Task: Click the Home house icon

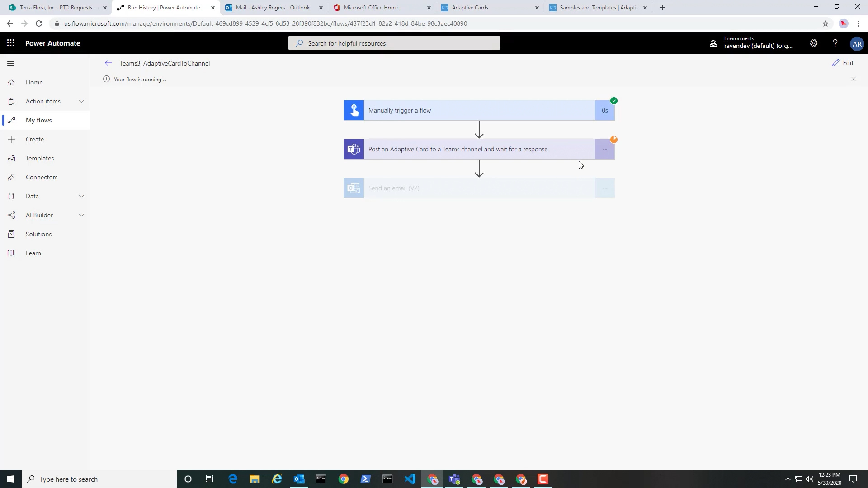Action: tap(11, 82)
